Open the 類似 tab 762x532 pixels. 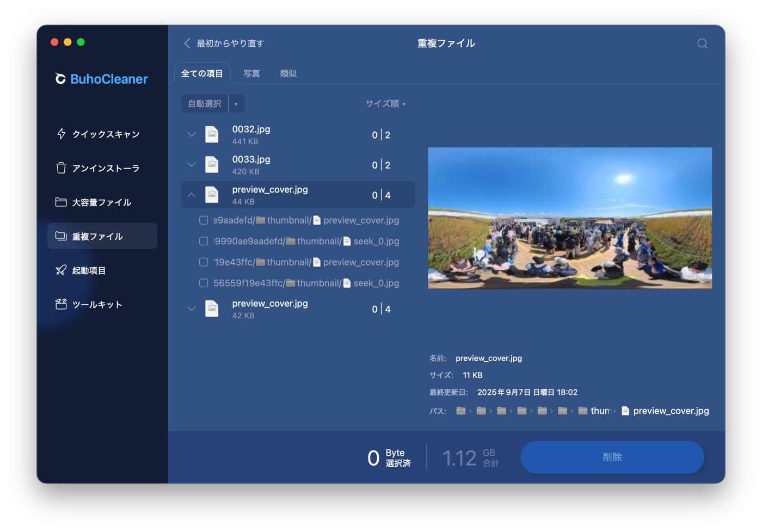pos(288,73)
